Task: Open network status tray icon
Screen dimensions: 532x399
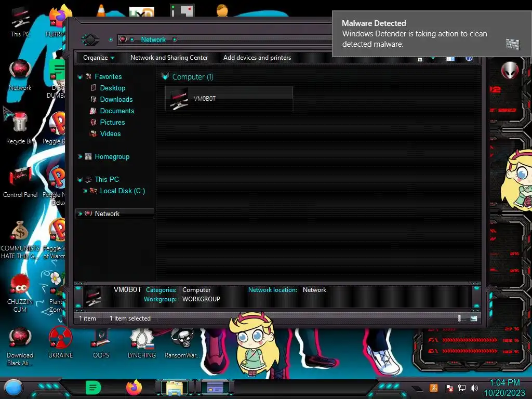Action: [x=462, y=388]
